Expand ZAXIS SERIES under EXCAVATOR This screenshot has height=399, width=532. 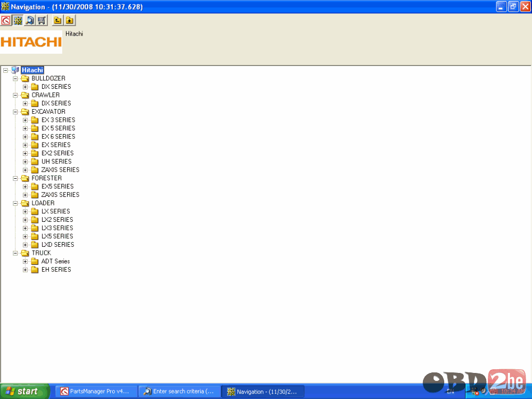click(x=25, y=170)
